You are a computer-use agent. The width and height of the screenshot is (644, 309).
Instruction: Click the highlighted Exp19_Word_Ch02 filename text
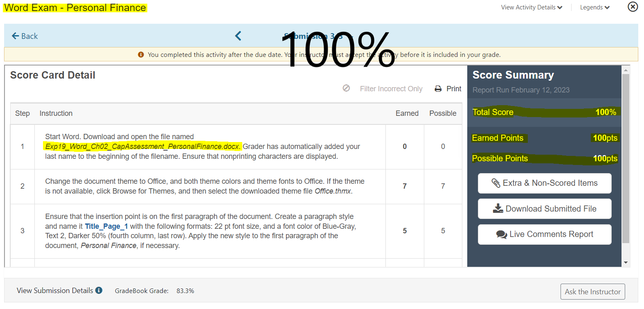pyautogui.click(x=142, y=147)
